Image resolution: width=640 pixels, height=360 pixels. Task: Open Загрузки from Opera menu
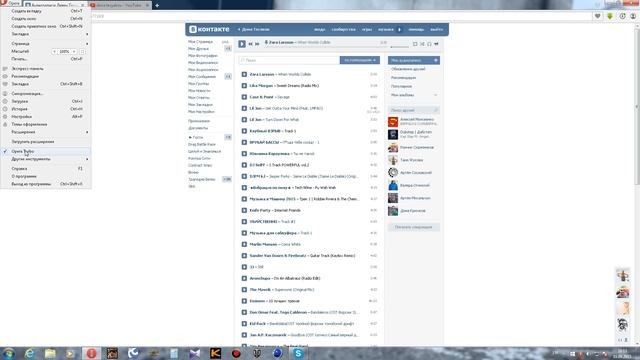45,101
